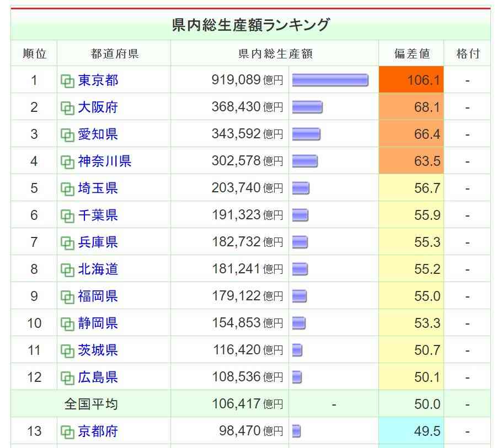Go to the 静岡県 link
The height and width of the screenshot is (448, 502).
[98, 323]
